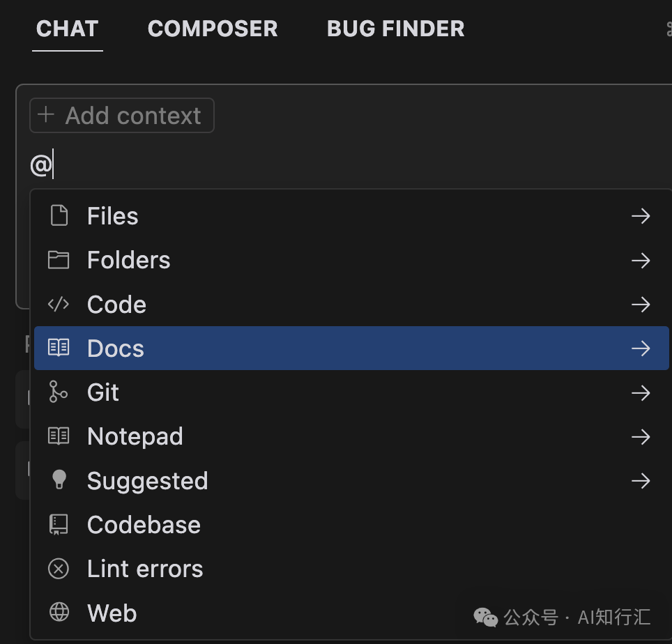This screenshot has width=672, height=644.
Task: Switch to the BUG FINDER tab
Action: coord(395,29)
